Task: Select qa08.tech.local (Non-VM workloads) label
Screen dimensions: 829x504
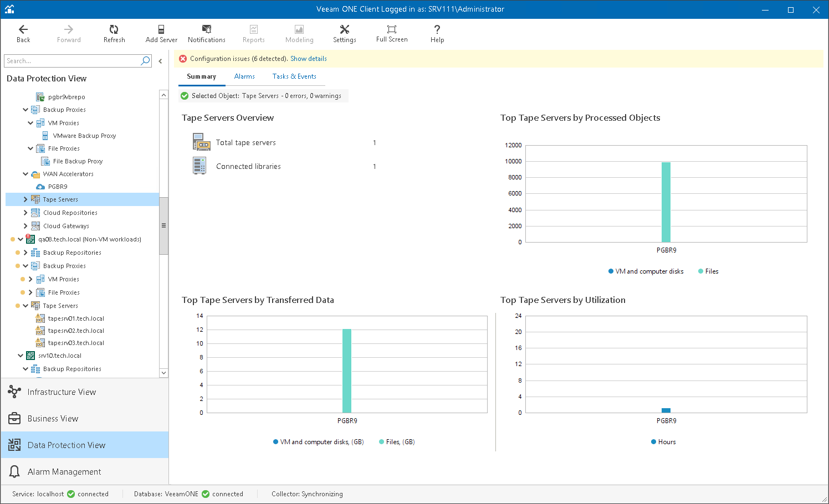Action: [90, 239]
